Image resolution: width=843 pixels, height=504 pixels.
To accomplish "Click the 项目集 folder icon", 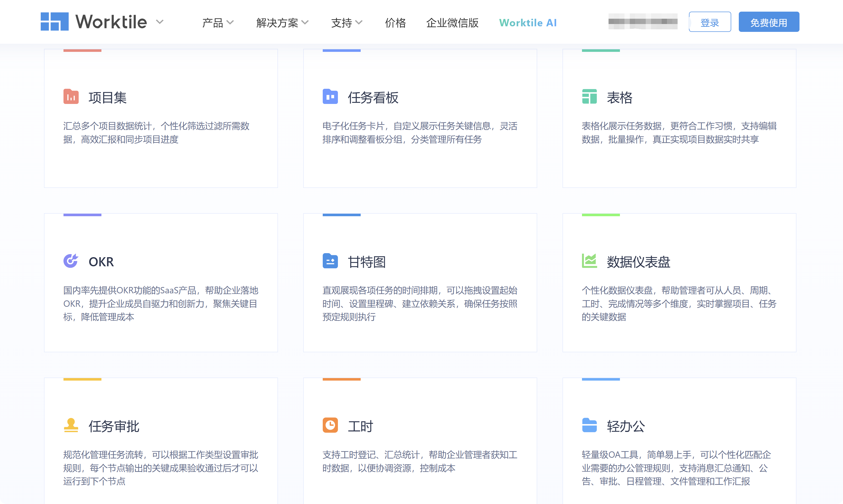I will tap(71, 97).
